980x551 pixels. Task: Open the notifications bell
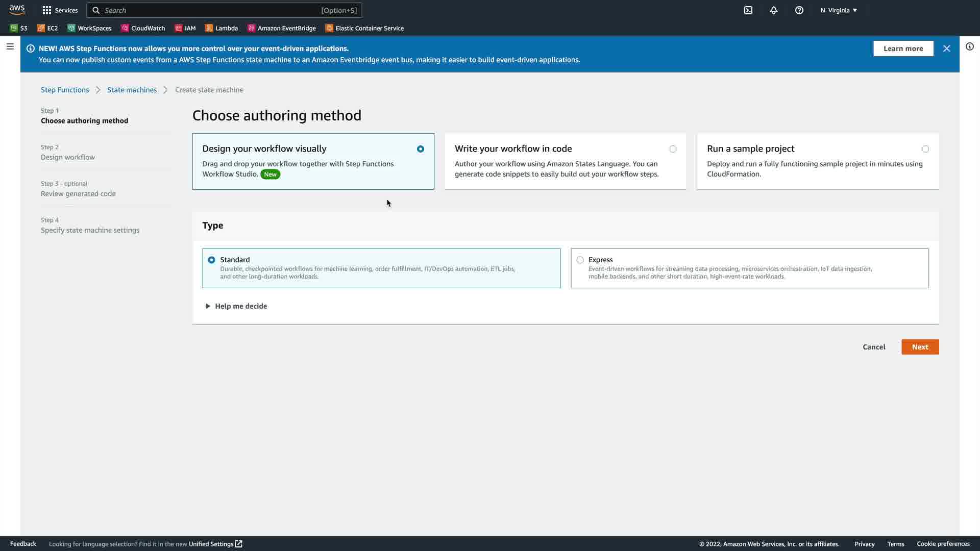coord(774,10)
